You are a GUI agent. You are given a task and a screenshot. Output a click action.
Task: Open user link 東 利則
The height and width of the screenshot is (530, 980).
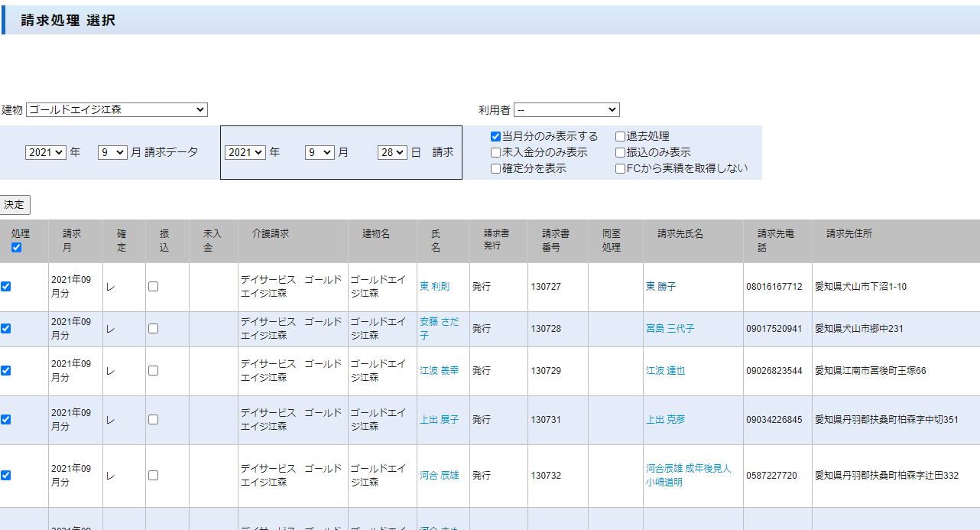(x=434, y=287)
